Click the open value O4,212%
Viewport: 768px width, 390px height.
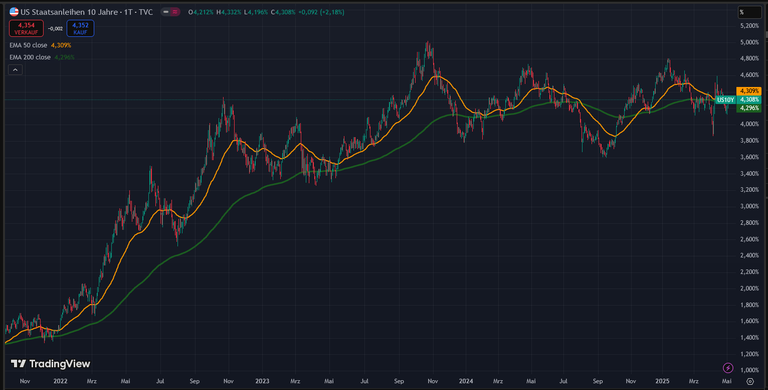201,12
